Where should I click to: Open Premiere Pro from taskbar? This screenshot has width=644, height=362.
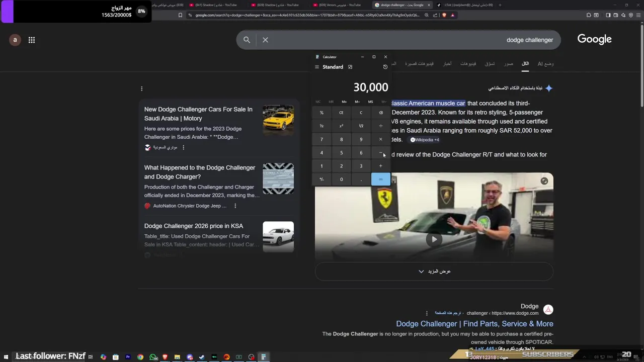tap(128, 357)
